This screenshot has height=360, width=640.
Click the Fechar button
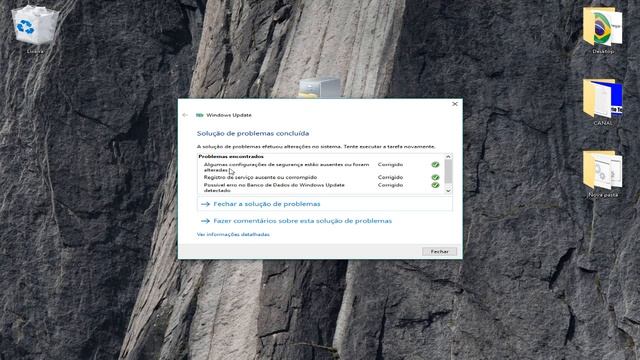[439, 251]
